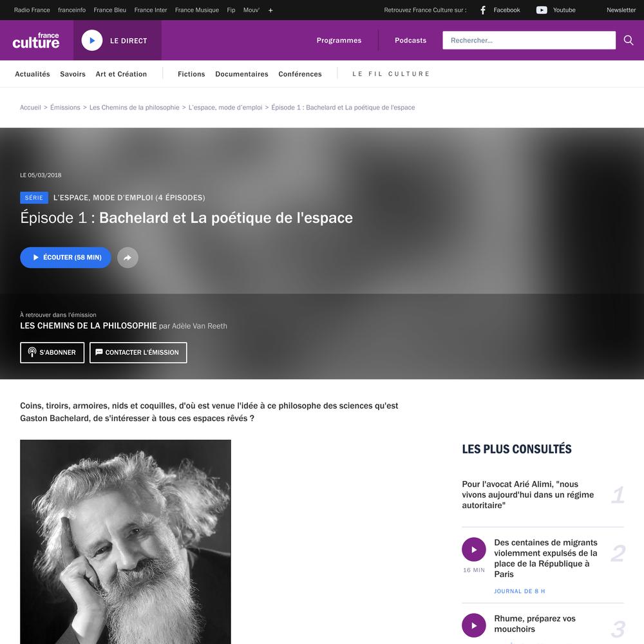The image size is (644, 644).
Task: Go to the Documentaires section
Action: (241, 74)
